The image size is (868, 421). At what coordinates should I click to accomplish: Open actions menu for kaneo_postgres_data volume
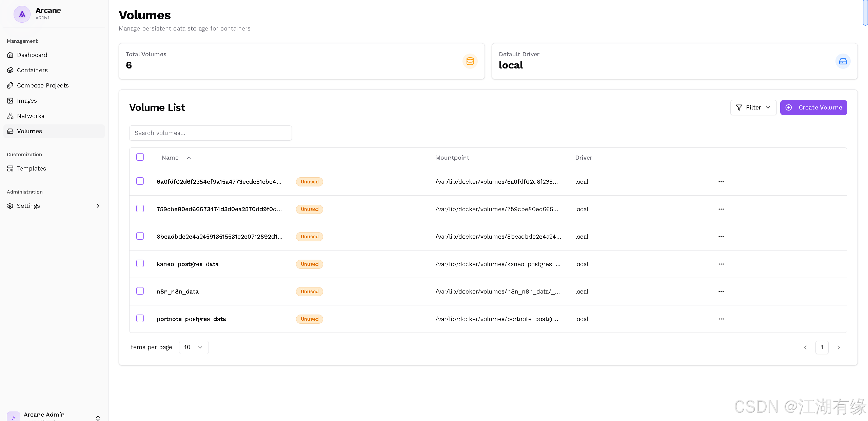(x=721, y=264)
